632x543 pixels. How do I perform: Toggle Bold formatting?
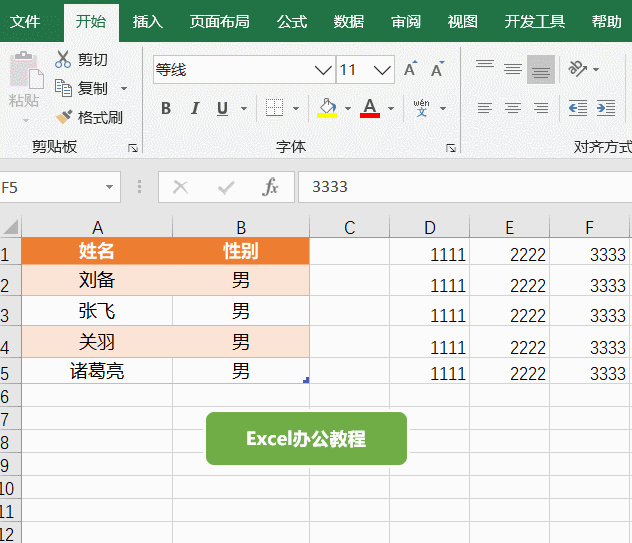click(166, 108)
